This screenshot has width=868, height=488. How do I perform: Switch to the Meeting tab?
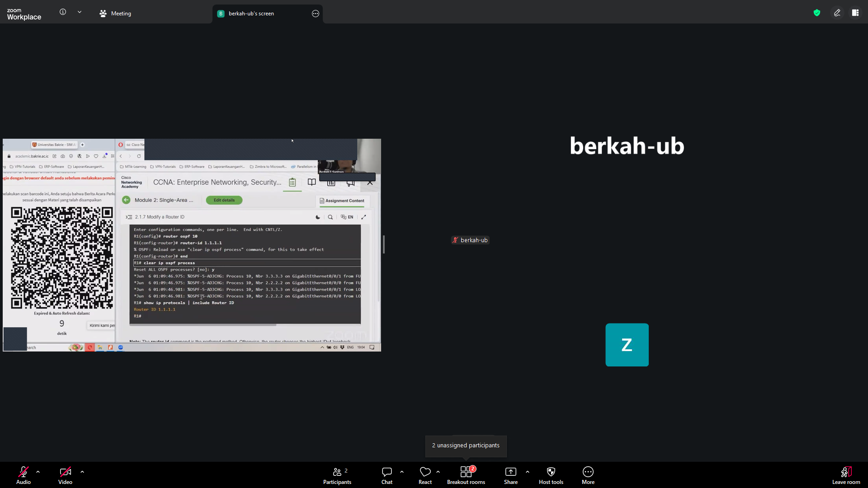[115, 14]
